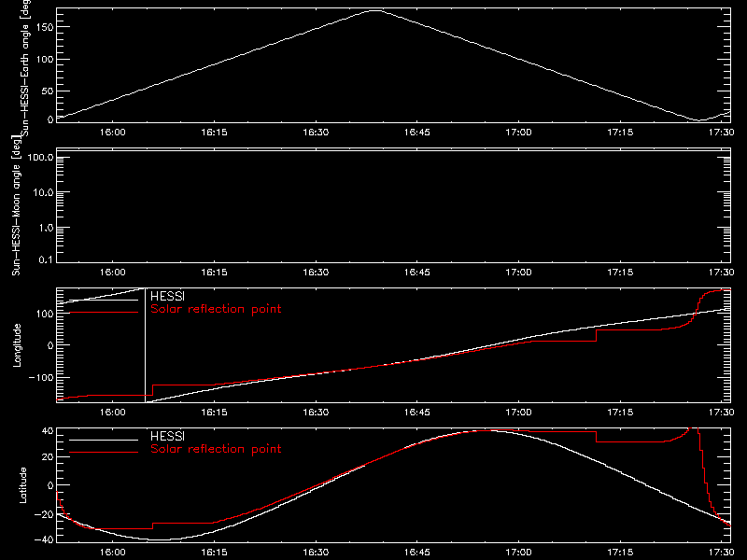747x560 pixels.
Task: Click 17:00 label under Earth angle plot
Action: (x=519, y=133)
